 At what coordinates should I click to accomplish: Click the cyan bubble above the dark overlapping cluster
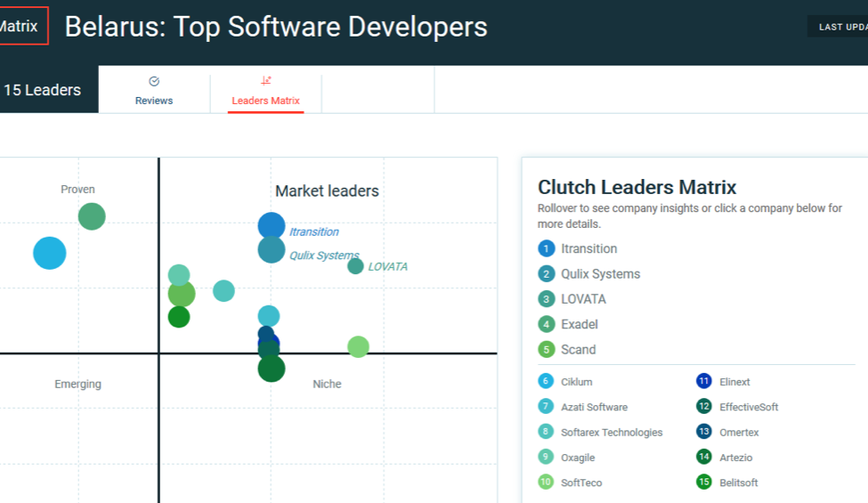point(269,316)
